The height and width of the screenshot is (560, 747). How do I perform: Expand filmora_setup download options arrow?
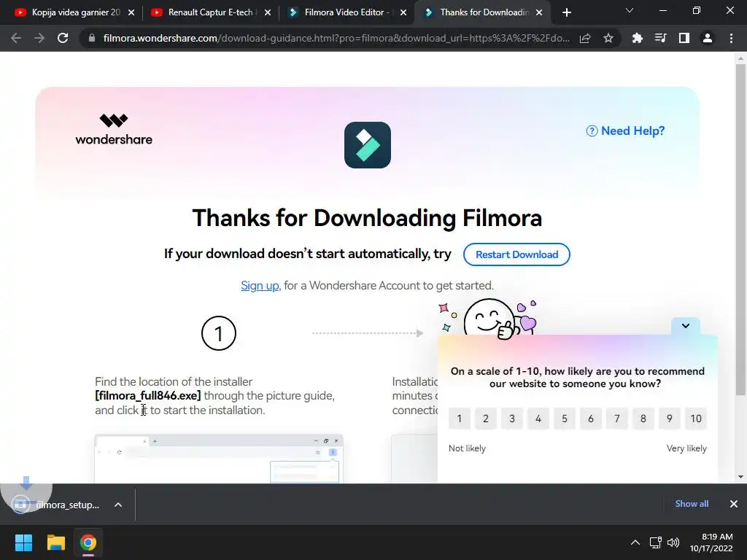(x=118, y=505)
